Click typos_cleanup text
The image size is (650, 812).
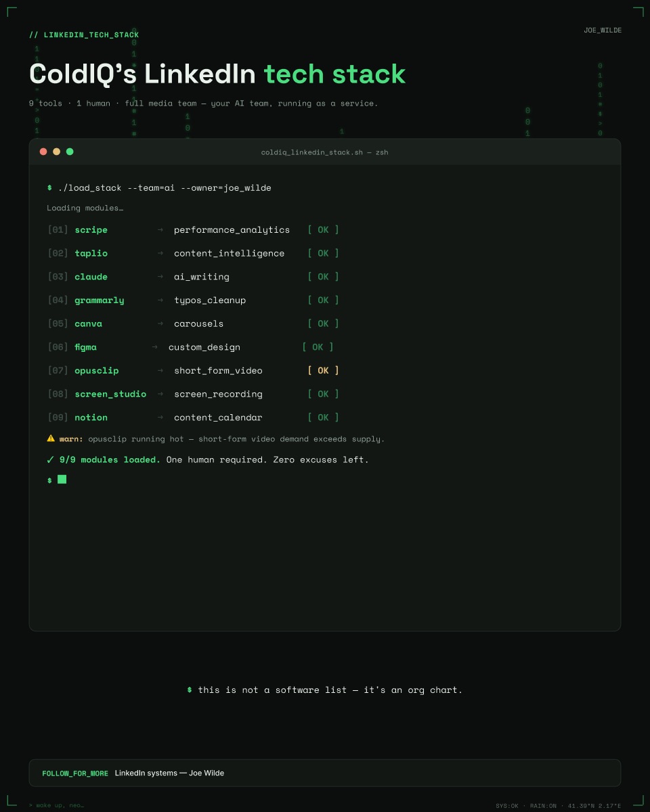pos(210,300)
